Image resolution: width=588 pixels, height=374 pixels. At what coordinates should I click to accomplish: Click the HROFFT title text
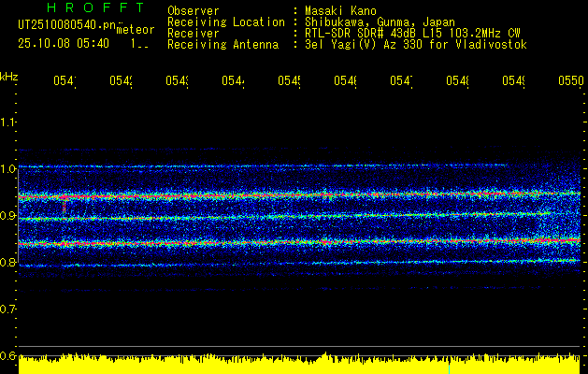click(81, 7)
